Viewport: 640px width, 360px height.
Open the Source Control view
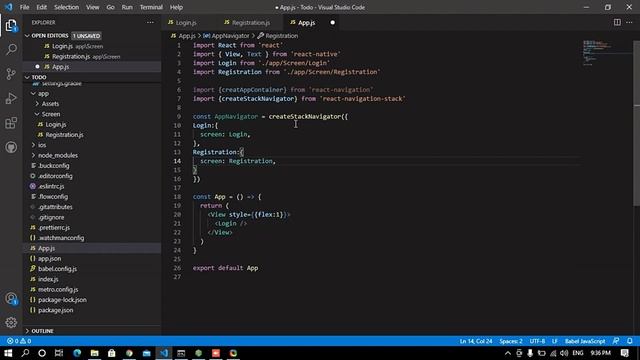pyautogui.click(x=11, y=74)
